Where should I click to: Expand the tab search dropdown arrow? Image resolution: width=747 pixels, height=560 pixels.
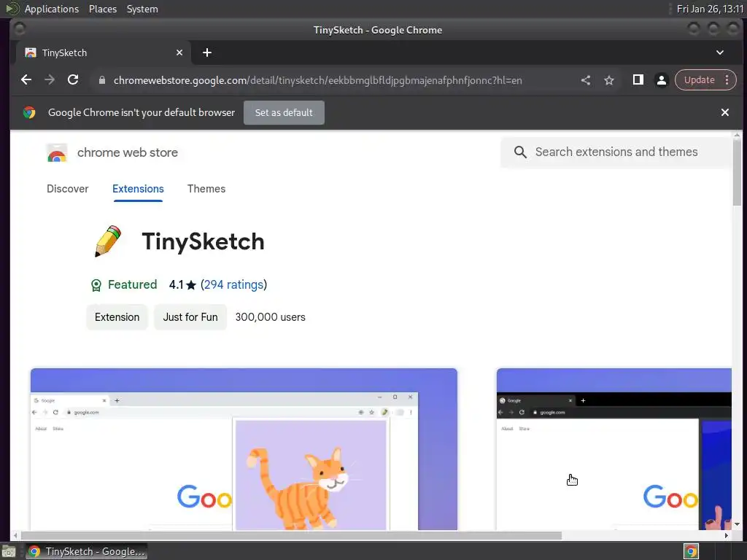(720, 52)
